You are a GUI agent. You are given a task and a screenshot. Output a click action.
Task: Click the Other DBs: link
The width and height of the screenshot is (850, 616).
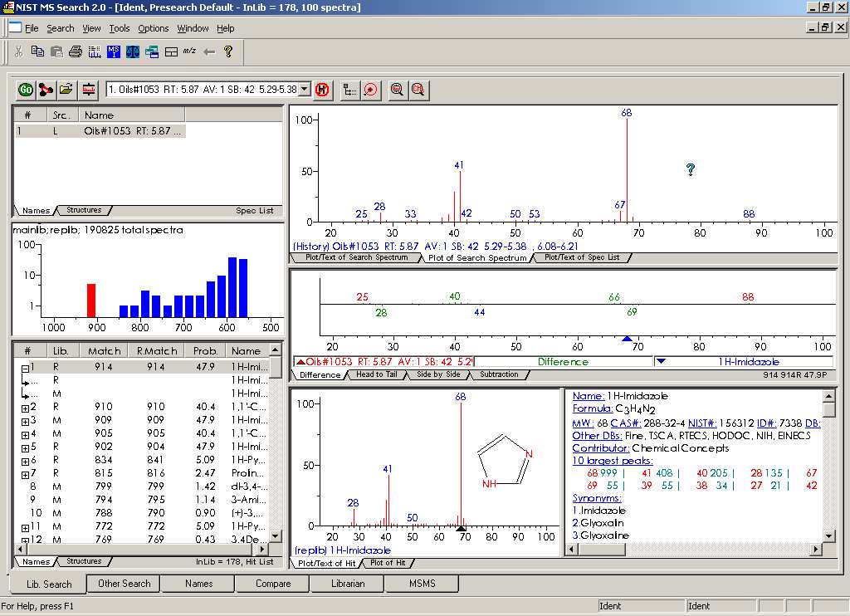click(597, 435)
